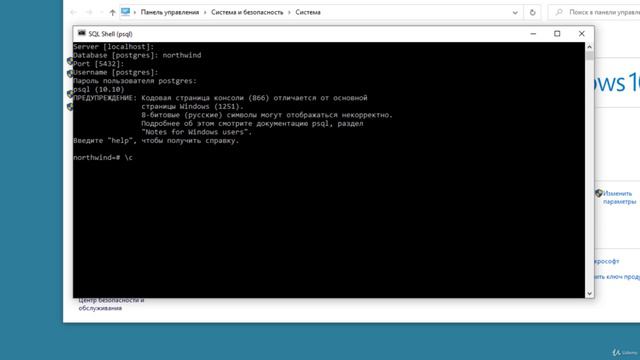Click the SQL Shell (psql) title text
The height and width of the screenshot is (360, 640).
pyautogui.click(x=110, y=34)
